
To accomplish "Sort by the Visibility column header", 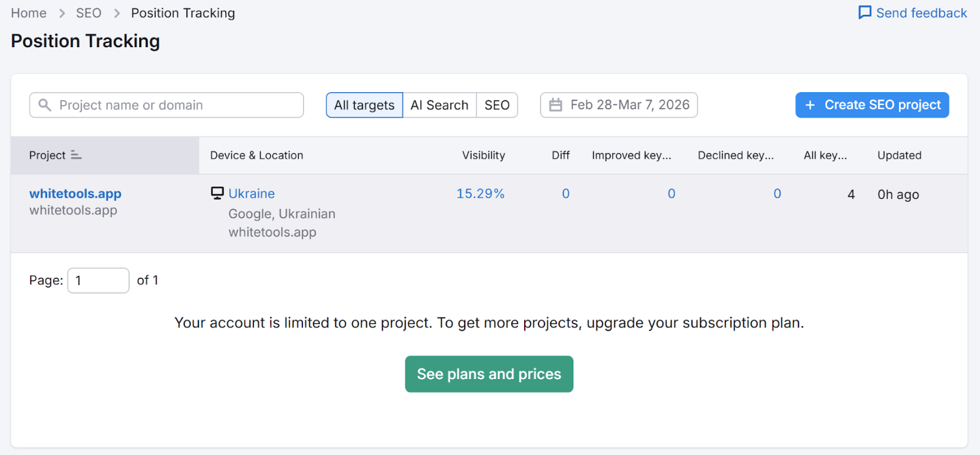I will pos(483,155).
